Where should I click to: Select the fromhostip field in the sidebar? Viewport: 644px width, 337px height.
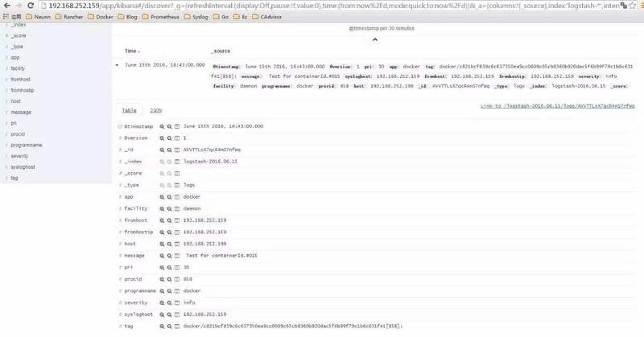click(x=23, y=90)
